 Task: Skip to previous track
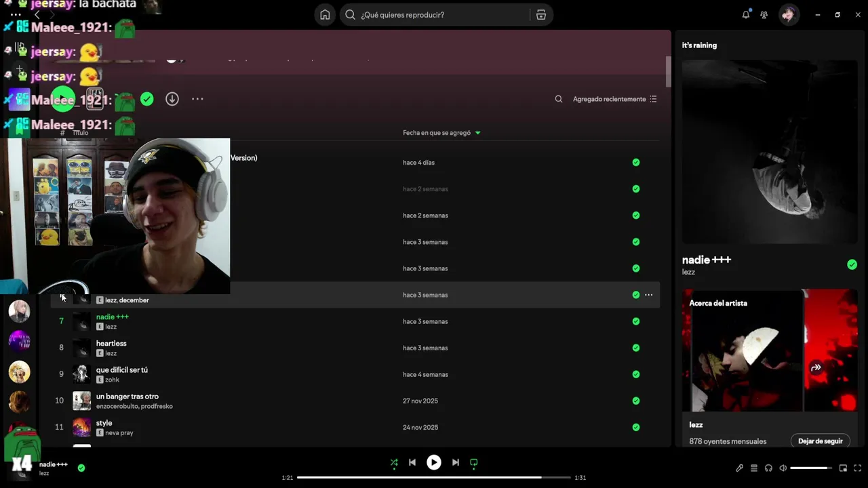coord(412,462)
